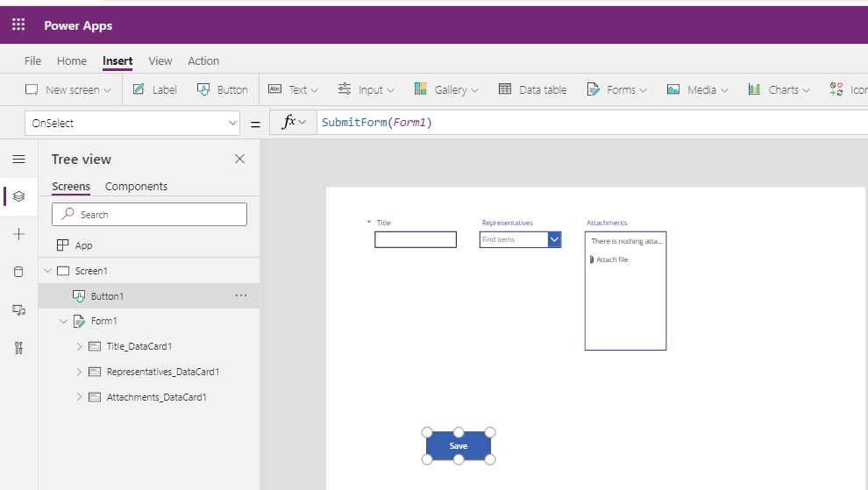Click the Tree view Search box

coord(149,214)
